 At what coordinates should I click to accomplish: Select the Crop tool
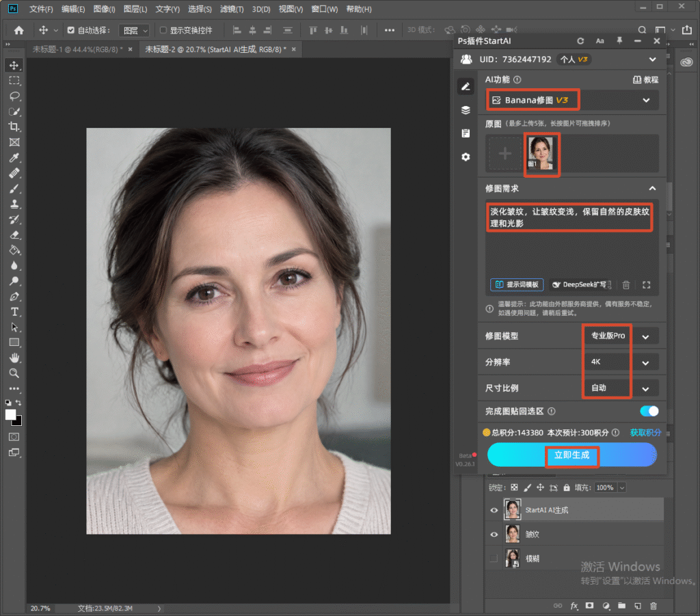tap(14, 126)
